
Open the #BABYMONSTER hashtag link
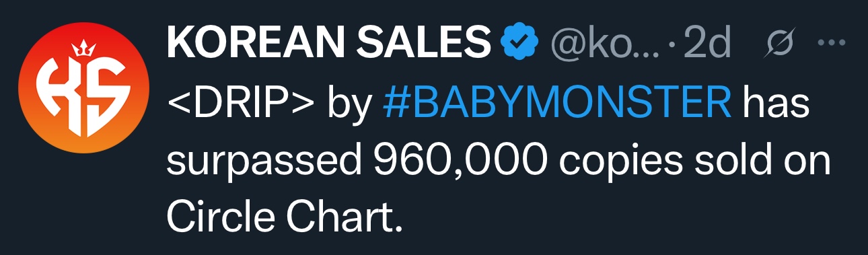click(556, 105)
